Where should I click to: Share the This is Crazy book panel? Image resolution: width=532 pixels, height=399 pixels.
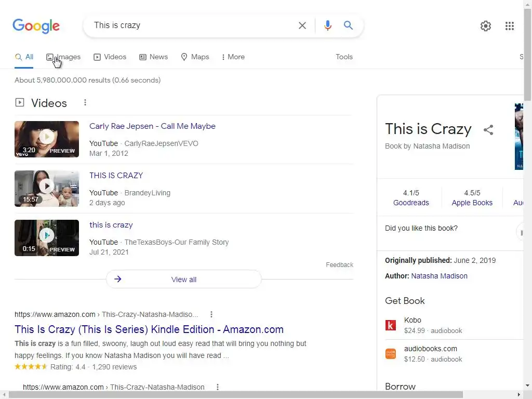[488, 129]
